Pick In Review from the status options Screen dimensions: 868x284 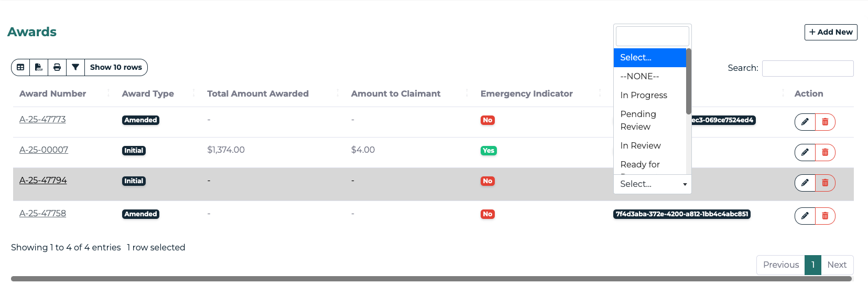[x=641, y=145]
